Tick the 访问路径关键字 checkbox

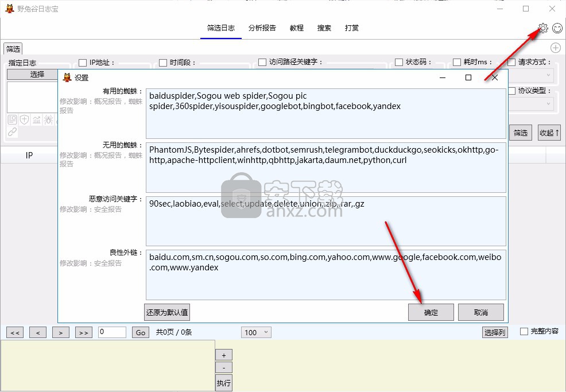click(x=262, y=62)
